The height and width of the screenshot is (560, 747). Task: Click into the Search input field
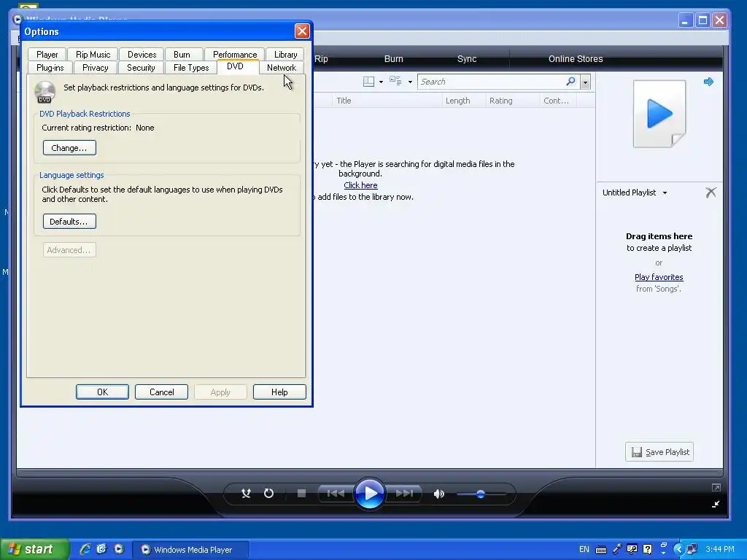click(492, 82)
